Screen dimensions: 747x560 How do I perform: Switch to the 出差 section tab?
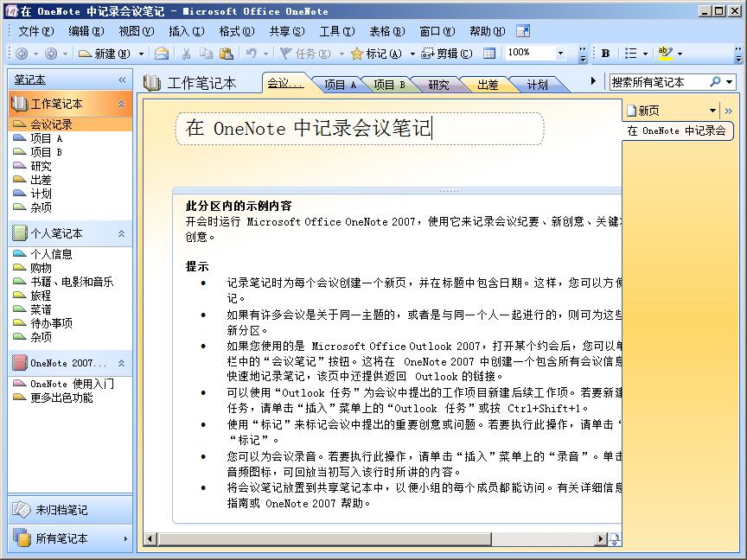click(x=488, y=85)
